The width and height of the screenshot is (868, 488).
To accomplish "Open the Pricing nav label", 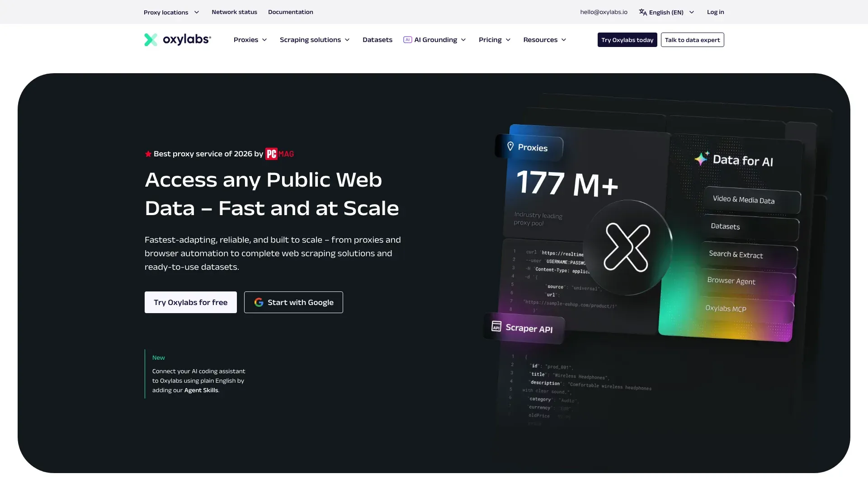I will [x=490, y=40].
